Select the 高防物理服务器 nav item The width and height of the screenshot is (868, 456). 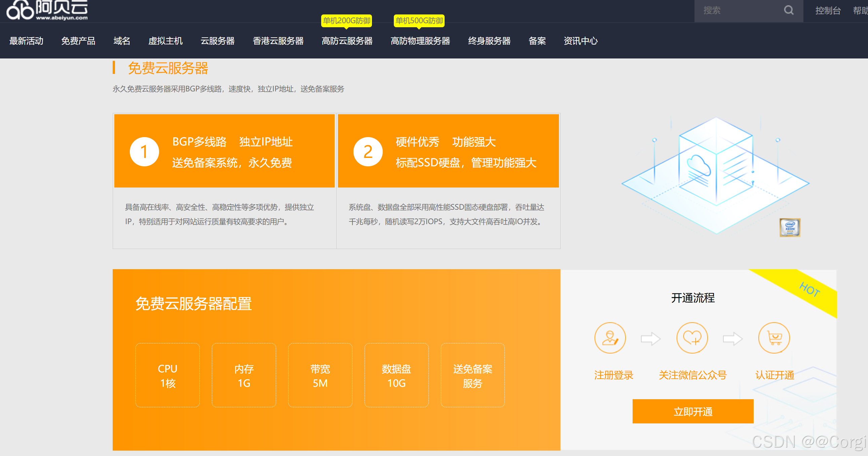[x=420, y=41]
